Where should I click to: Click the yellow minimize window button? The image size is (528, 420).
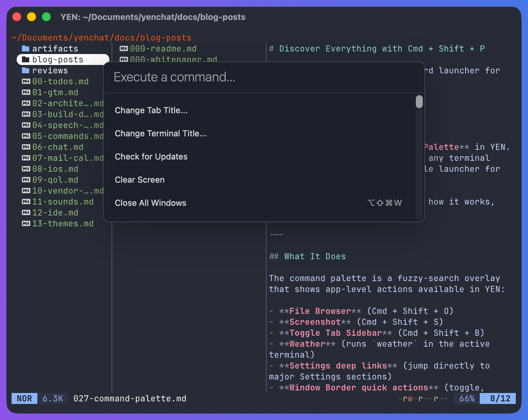[32, 17]
